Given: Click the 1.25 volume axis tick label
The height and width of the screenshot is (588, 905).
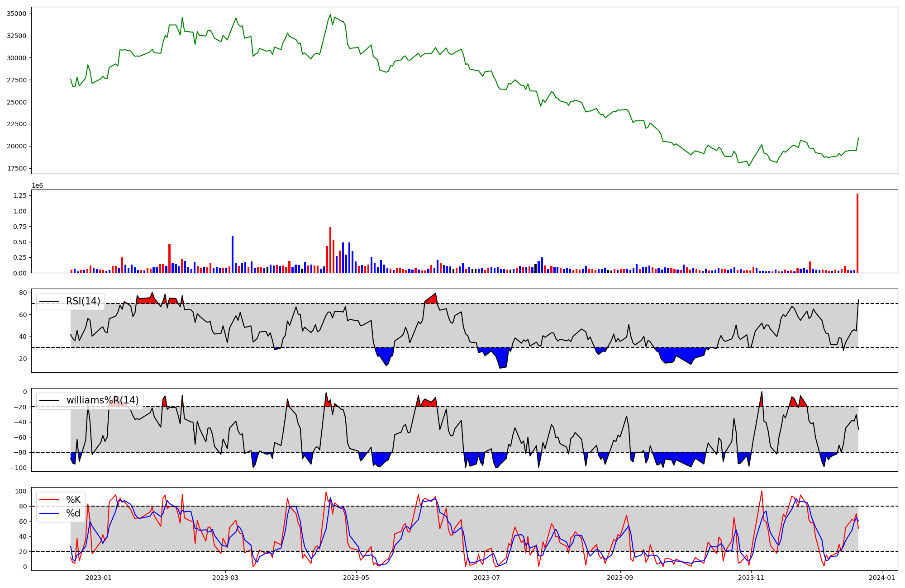Looking at the screenshot, I should coord(19,196).
